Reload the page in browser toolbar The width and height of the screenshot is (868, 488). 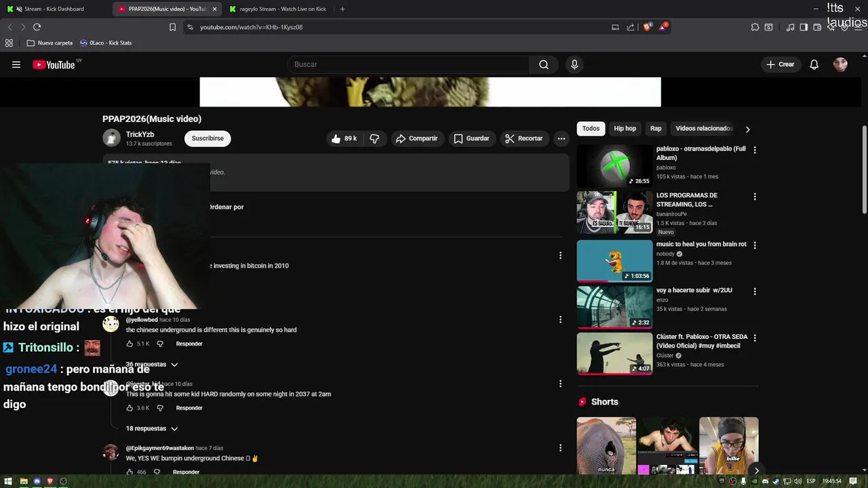point(37,27)
